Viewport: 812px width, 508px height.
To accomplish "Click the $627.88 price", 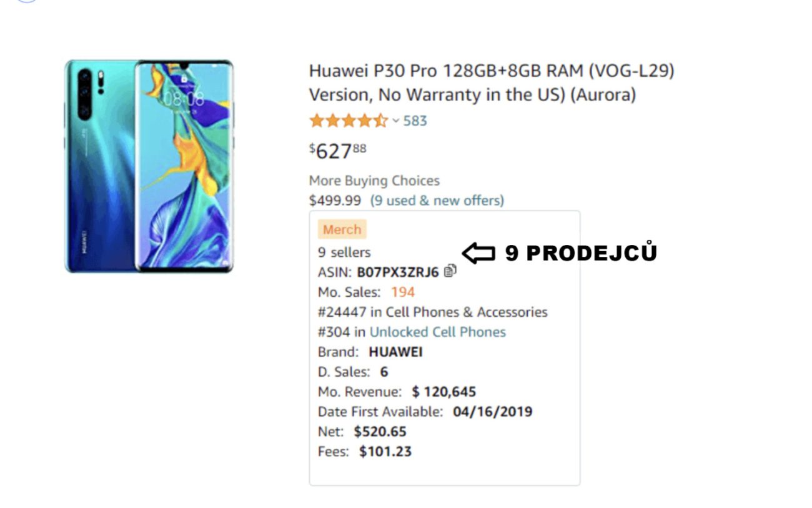I will [338, 151].
